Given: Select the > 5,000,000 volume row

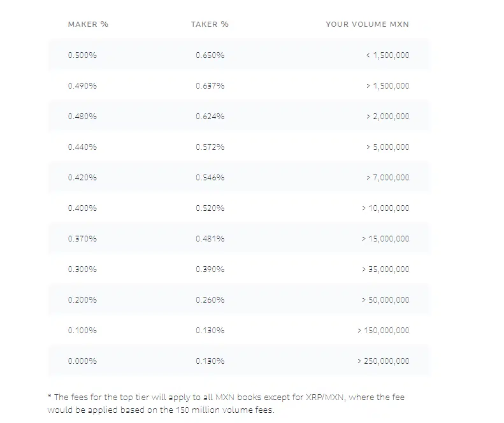Looking at the screenshot, I should [x=238, y=147].
